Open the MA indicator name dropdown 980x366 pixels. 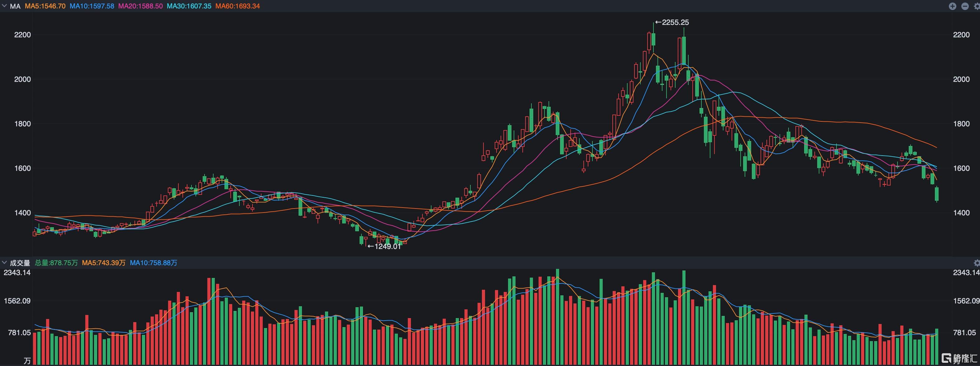click(x=15, y=6)
